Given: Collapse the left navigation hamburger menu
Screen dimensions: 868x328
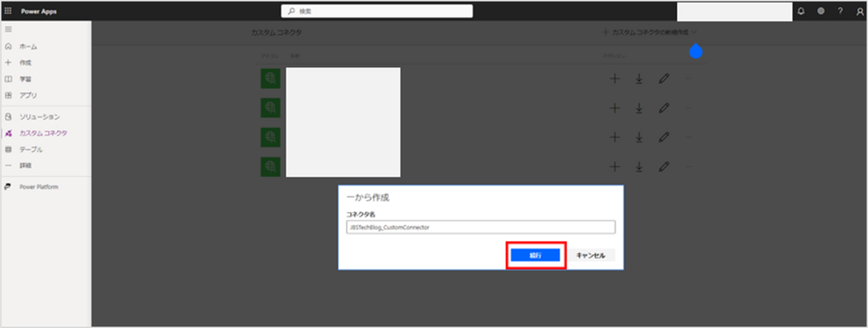Looking at the screenshot, I should click(8, 29).
